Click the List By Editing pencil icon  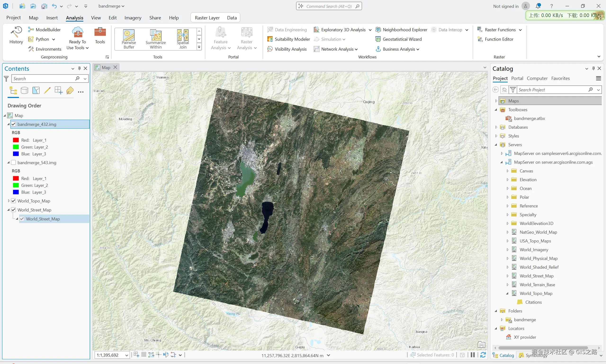(47, 91)
